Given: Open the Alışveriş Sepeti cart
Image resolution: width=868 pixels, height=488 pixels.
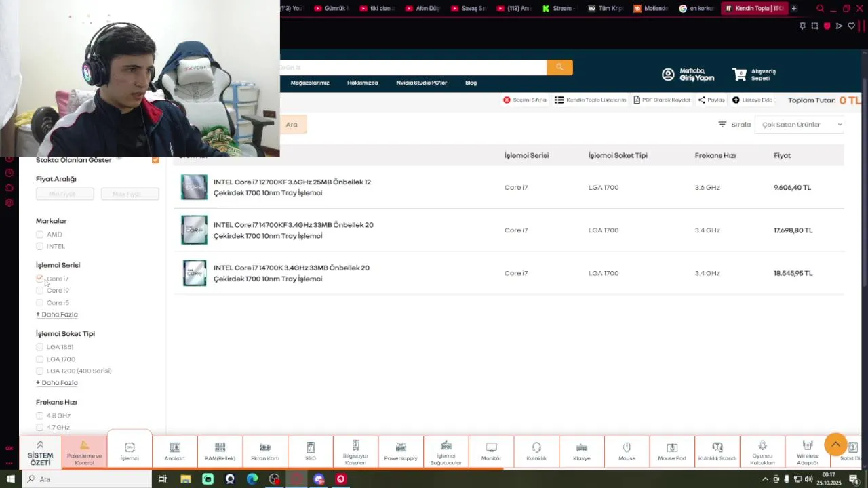Looking at the screenshot, I should (x=754, y=75).
